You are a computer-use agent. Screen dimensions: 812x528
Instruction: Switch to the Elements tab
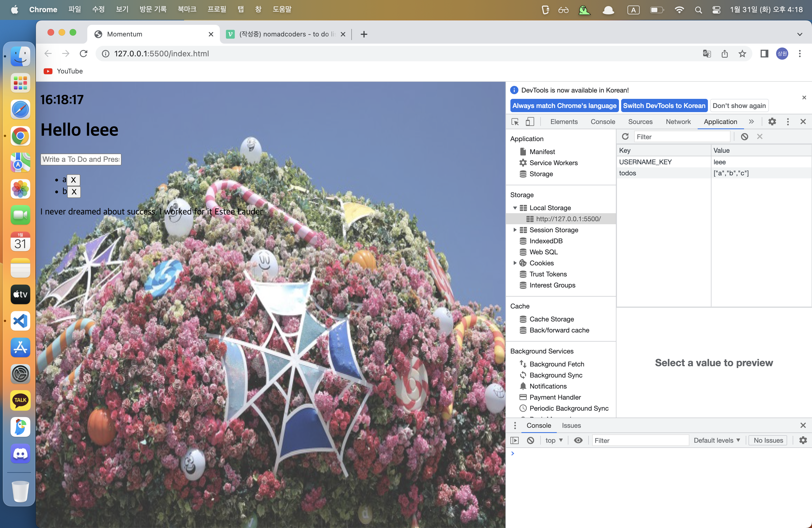(x=564, y=122)
